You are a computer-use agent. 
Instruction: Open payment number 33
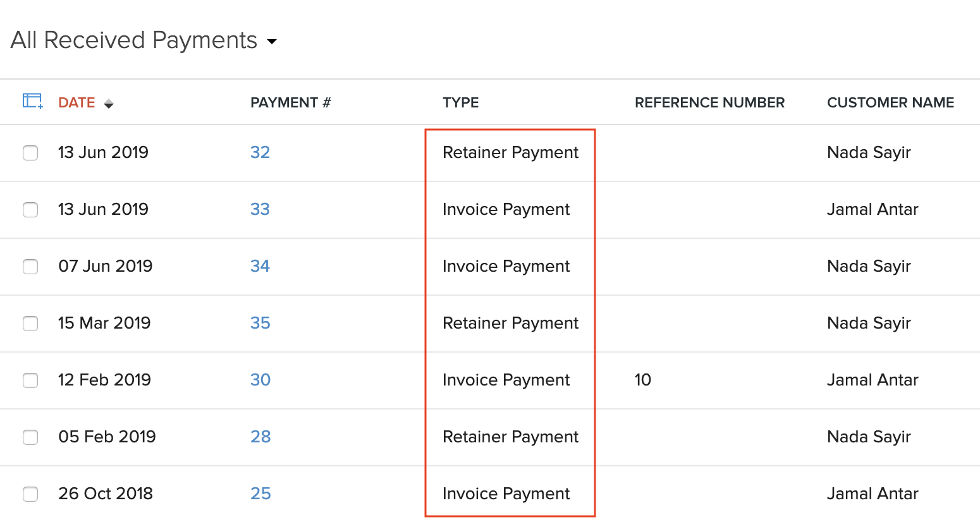[260, 209]
